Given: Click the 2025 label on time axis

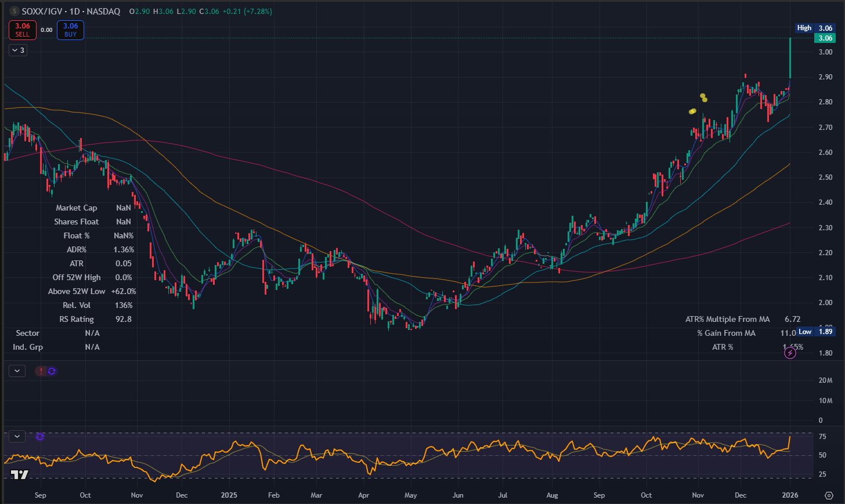Looking at the screenshot, I should (x=229, y=495).
